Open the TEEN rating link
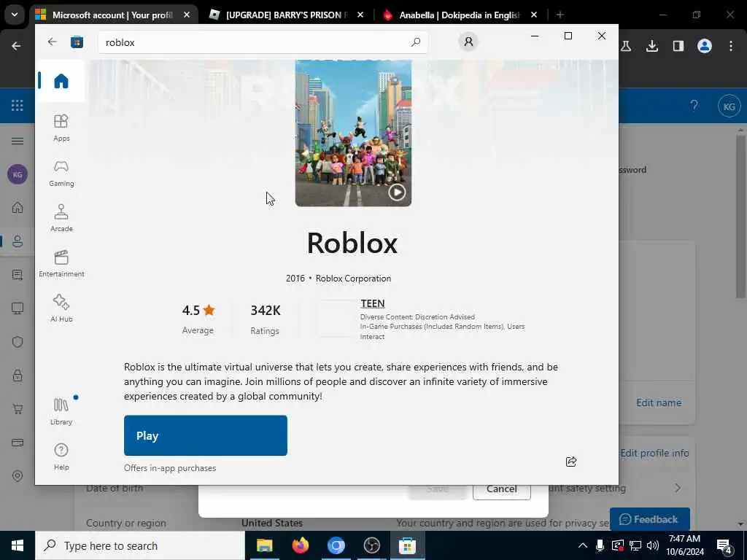The width and height of the screenshot is (747, 560). (x=373, y=303)
